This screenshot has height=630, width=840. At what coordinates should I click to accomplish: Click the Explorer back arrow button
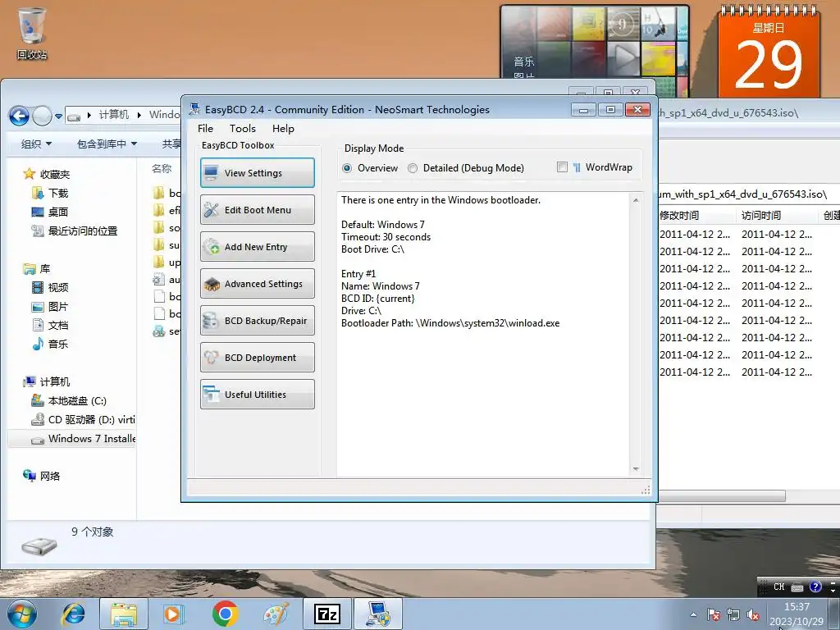click(20, 116)
